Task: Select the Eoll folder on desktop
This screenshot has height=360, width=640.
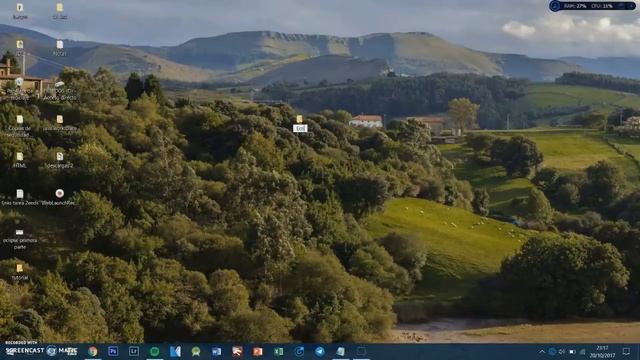Action: pos(300,123)
